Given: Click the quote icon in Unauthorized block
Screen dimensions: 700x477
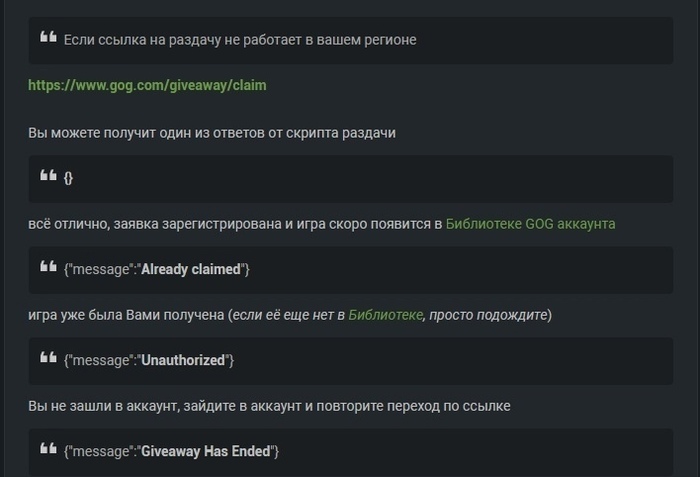Looking at the screenshot, I should click(47, 359).
